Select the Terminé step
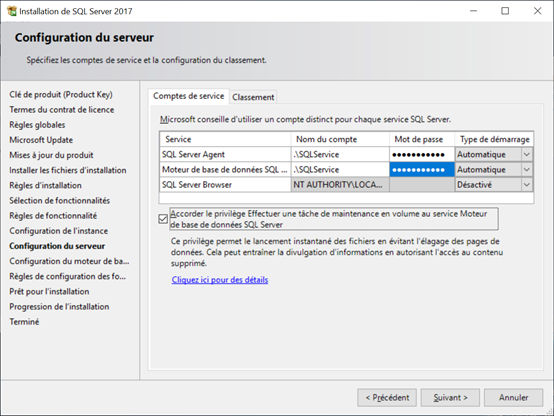Viewport: 554px width, 416px height. point(24,322)
